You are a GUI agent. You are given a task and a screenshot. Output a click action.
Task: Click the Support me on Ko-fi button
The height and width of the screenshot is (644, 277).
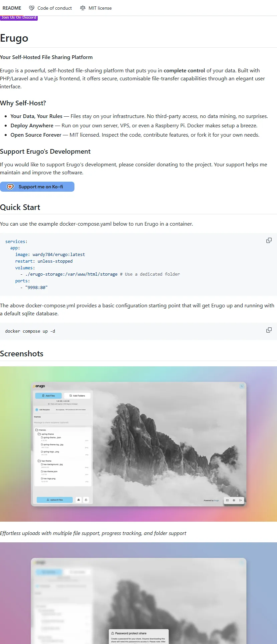coord(37,187)
